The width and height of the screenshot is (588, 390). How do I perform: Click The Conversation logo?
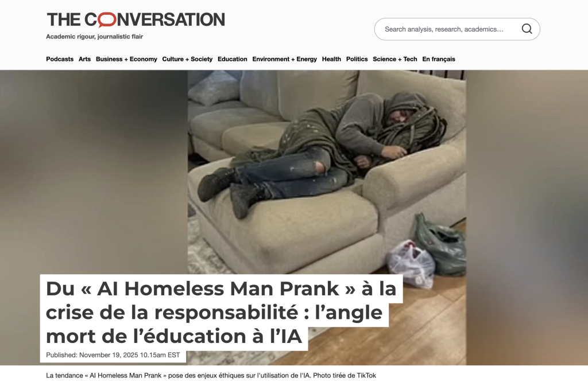tap(136, 20)
